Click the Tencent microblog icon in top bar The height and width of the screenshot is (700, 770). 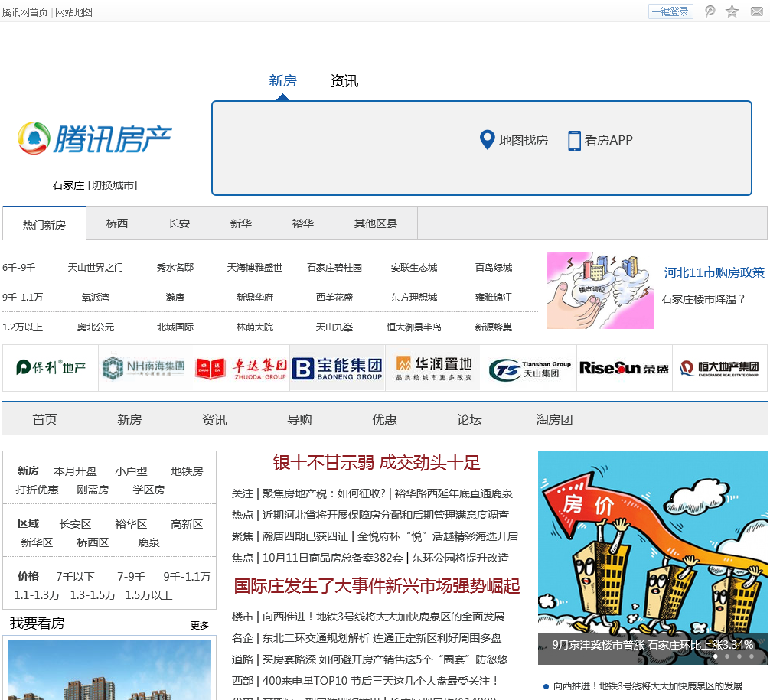pyautogui.click(x=710, y=11)
